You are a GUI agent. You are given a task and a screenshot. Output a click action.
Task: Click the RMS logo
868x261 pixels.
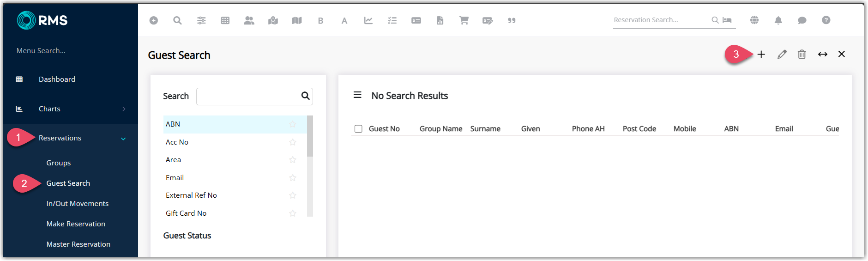42,20
